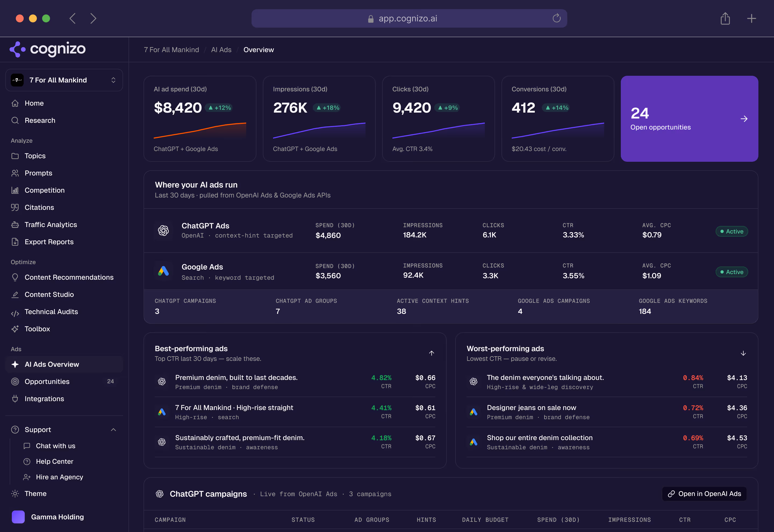Click the Chat with us bubble icon
The height and width of the screenshot is (532, 774).
pyautogui.click(x=27, y=446)
